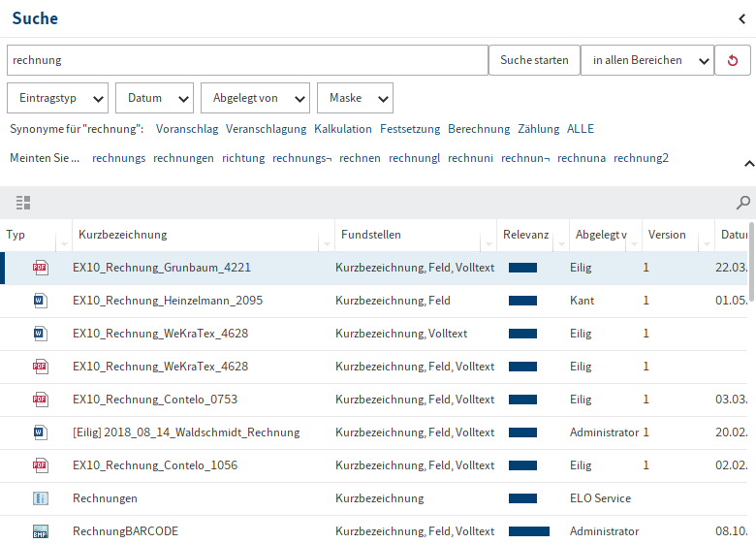Click 'ELO Service' in the Abgelegt von column

click(x=600, y=498)
